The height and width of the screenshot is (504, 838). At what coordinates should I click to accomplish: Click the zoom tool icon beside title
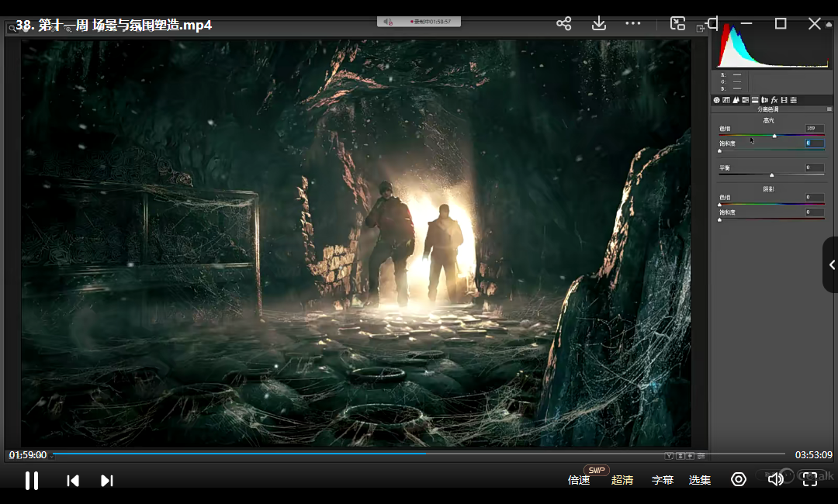[12, 28]
